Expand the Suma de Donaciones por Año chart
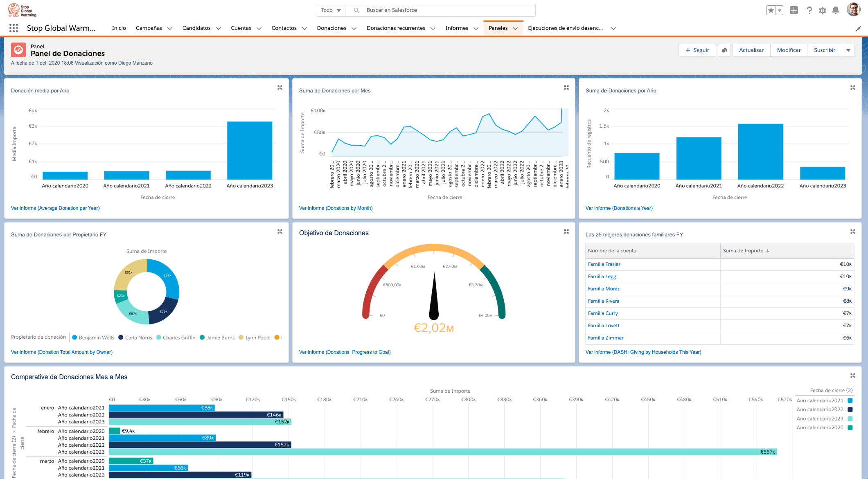868x479 pixels. coord(853,88)
